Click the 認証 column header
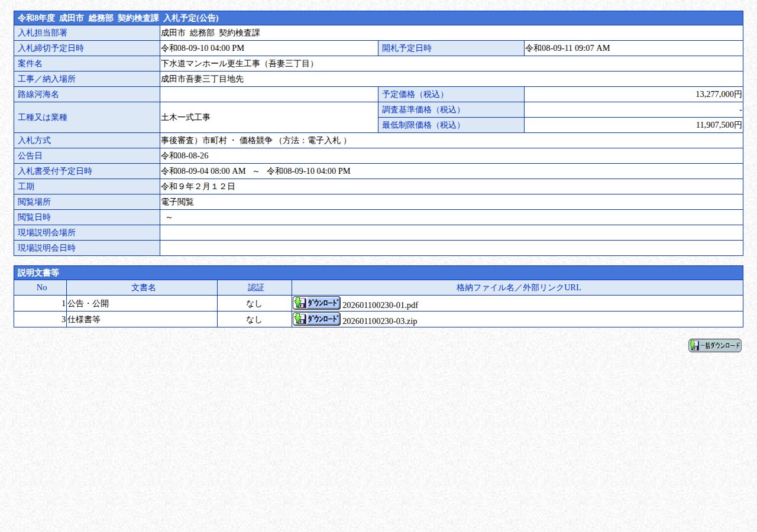Screen dimensions: 757x532 pos(254,288)
